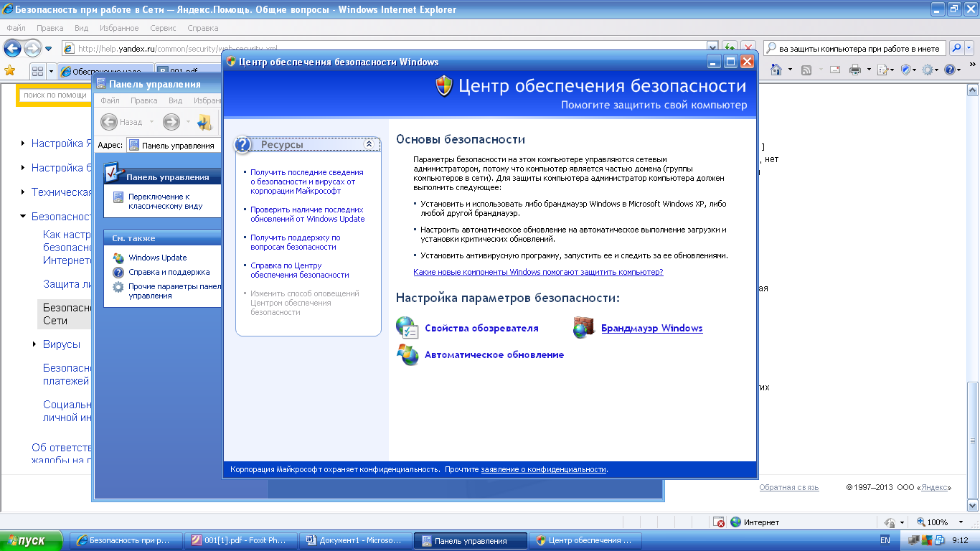Viewport: 980px width, 551px height.
Task: Open the Сервис menu in Internet Explorer
Action: coord(164,28)
